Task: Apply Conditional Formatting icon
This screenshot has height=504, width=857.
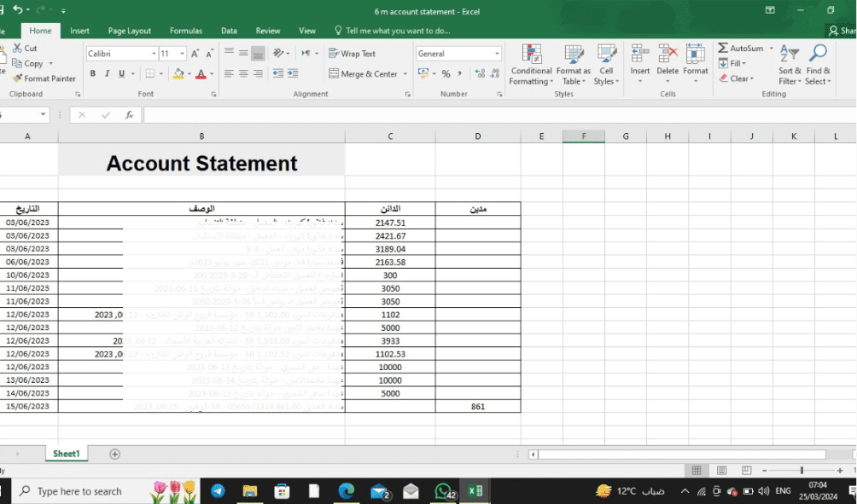Action: [531, 54]
